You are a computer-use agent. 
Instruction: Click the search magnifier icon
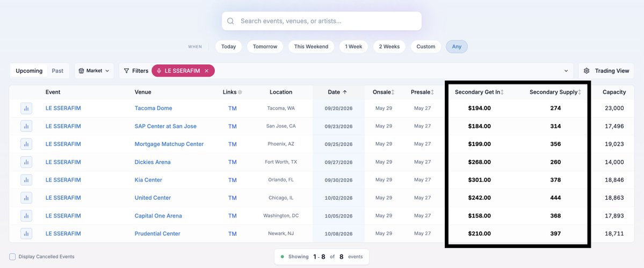pos(231,21)
